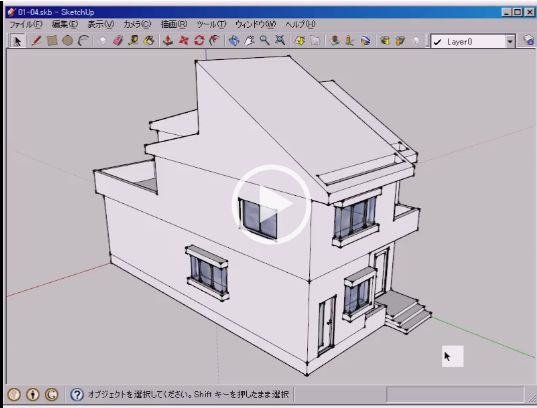
Task: Select the Position Camera icon
Action: click(335, 41)
